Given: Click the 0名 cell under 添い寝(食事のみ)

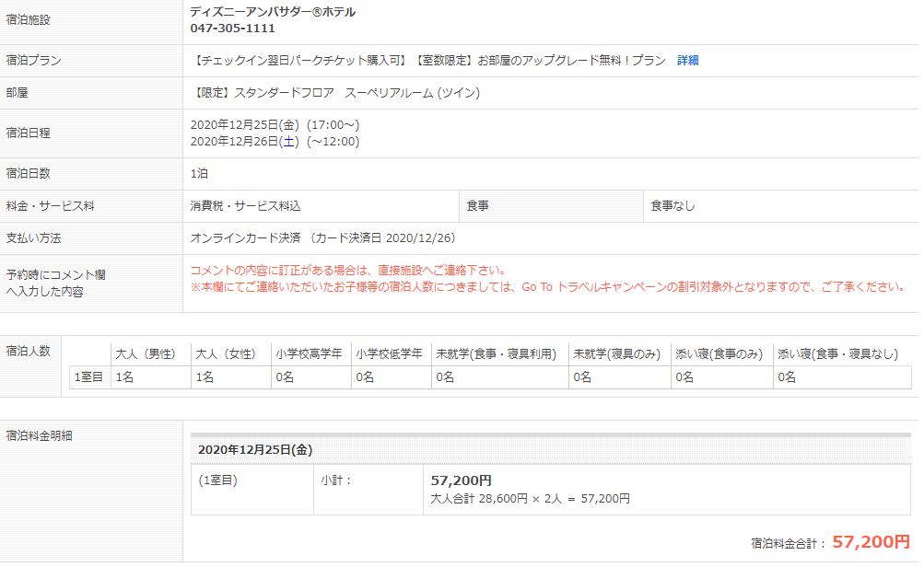Looking at the screenshot, I should (722, 377).
